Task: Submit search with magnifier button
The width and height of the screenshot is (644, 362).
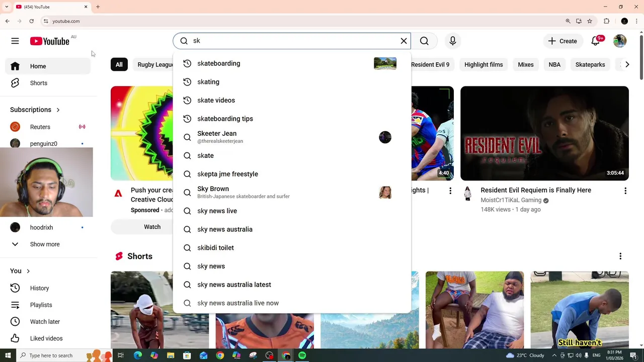Action: [x=424, y=41]
